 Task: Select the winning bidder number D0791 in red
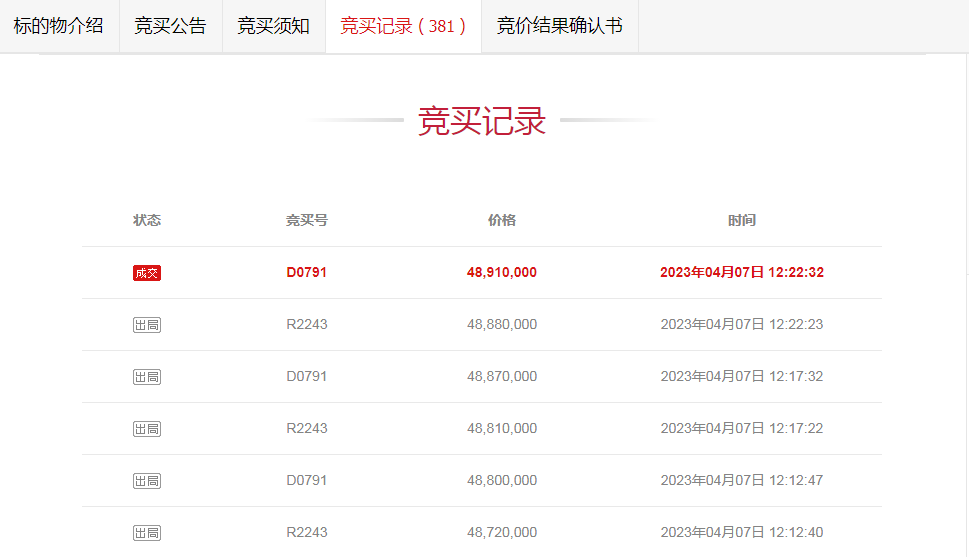(307, 273)
